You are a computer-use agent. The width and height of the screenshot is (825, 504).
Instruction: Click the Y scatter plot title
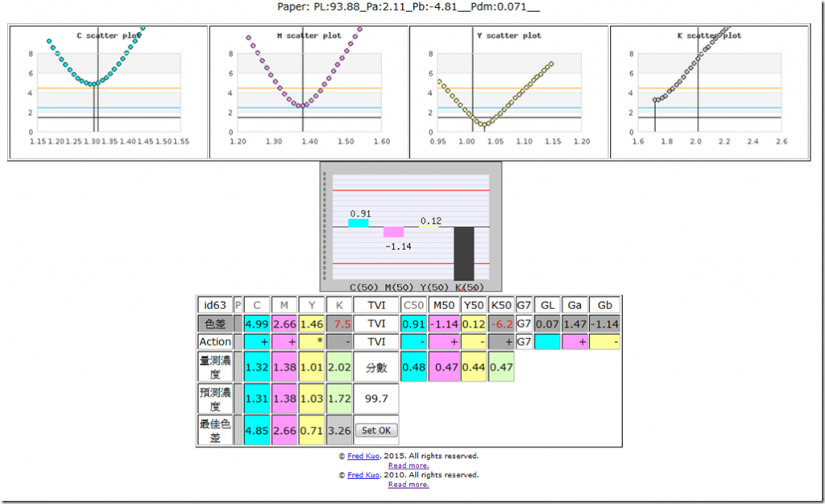[509, 35]
